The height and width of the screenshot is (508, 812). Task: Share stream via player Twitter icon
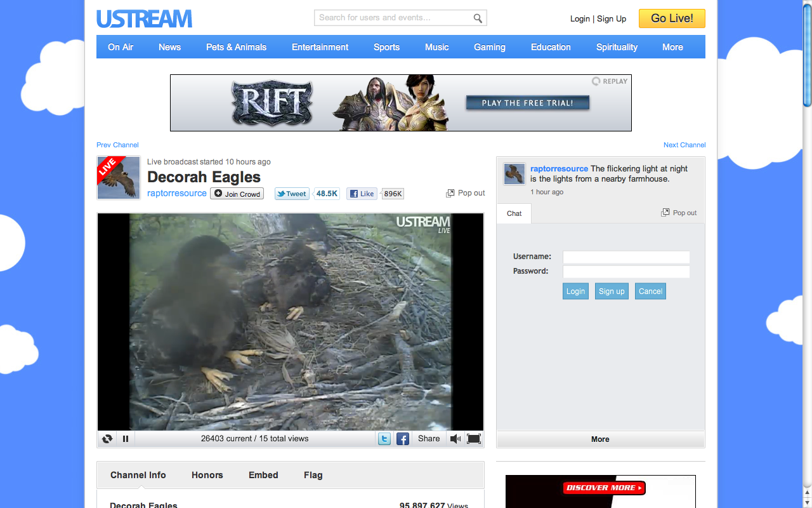384,439
